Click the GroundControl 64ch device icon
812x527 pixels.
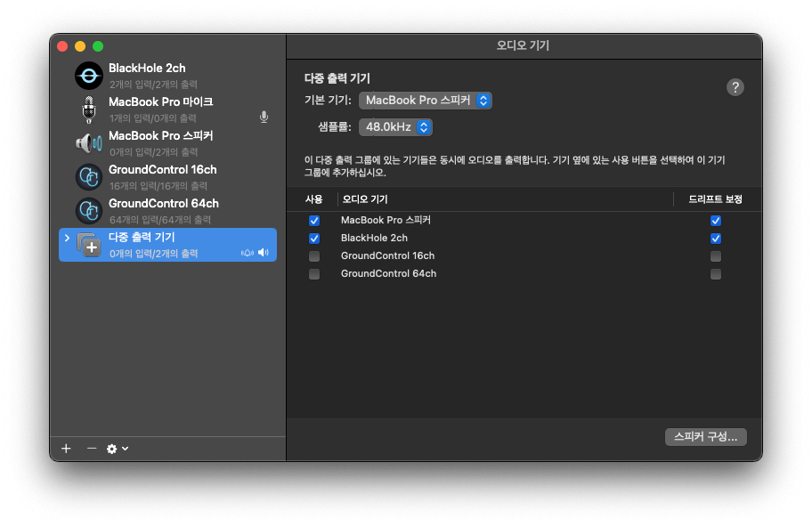tap(89, 211)
